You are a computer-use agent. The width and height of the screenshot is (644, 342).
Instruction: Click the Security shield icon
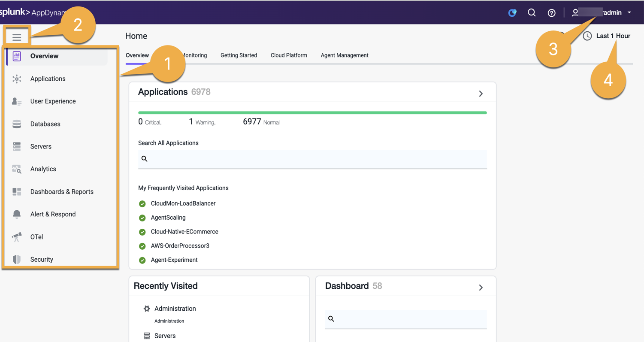tap(17, 259)
